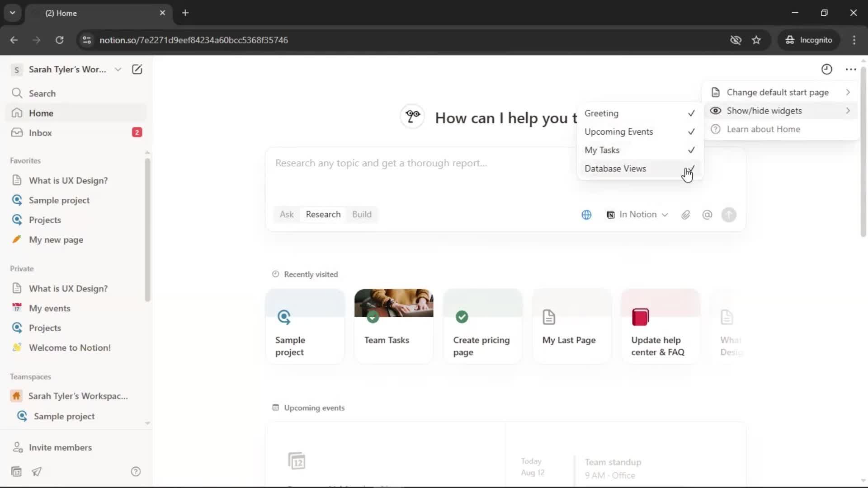This screenshot has height=488, width=868.
Task: Toggle the Upcoming Events widget
Action: [x=640, y=132]
